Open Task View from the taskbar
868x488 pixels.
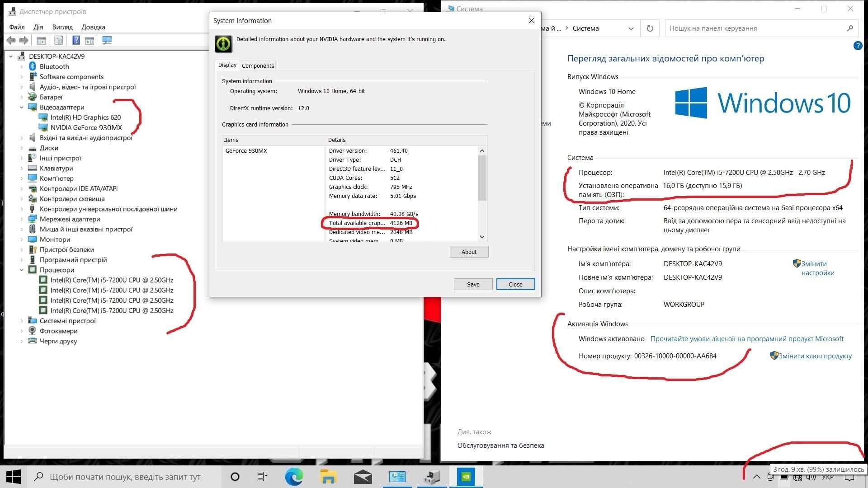tap(262, 477)
